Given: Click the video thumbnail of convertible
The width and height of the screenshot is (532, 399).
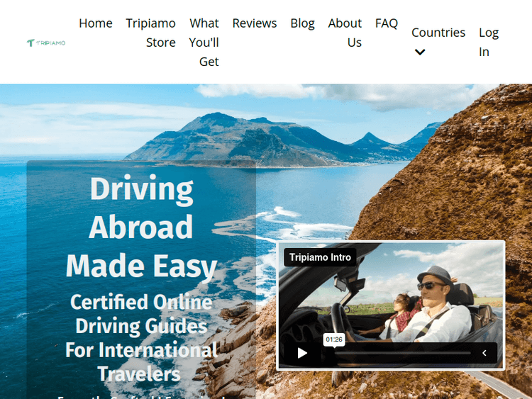Looking at the screenshot, I should 411,298.
